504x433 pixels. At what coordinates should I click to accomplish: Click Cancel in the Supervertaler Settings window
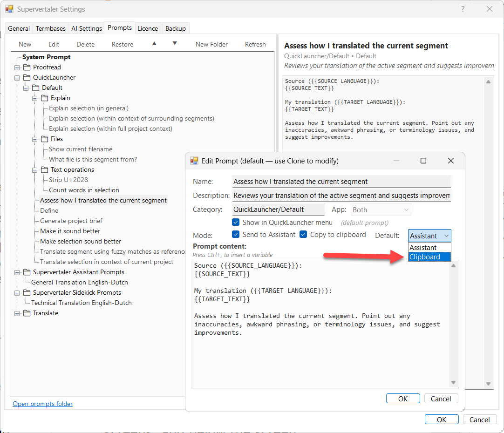[x=480, y=420]
